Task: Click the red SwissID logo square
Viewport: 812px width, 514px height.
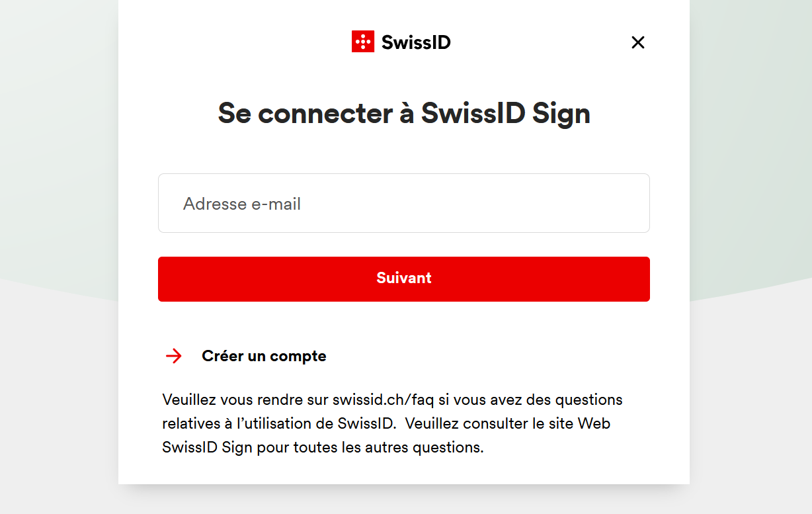Action: 363,42
